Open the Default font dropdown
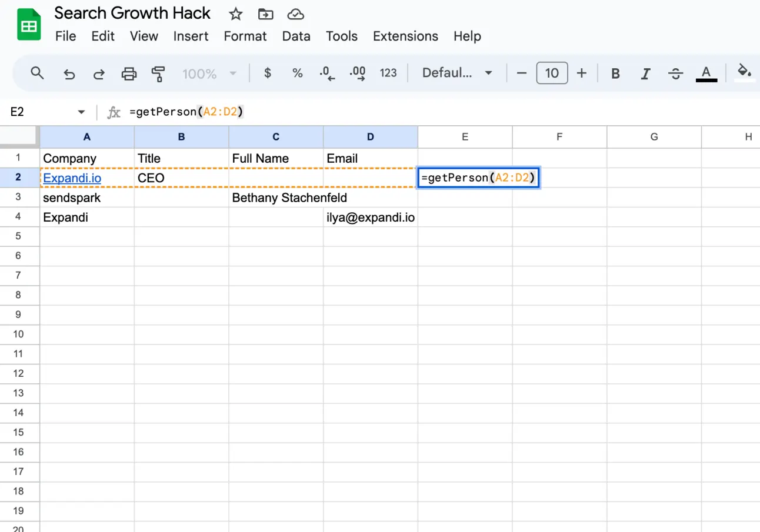 457,73
